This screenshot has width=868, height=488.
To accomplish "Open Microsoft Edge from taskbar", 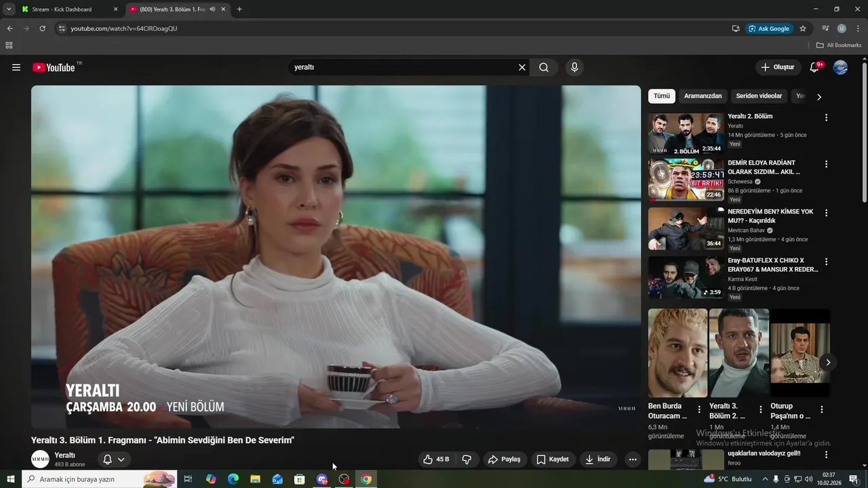I will (233, 479).
